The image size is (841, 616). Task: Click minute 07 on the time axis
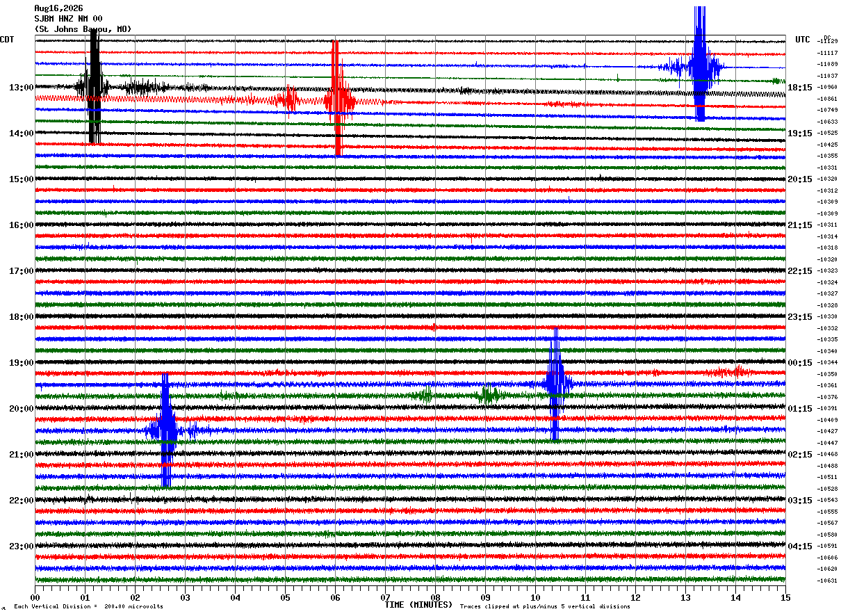385,597
